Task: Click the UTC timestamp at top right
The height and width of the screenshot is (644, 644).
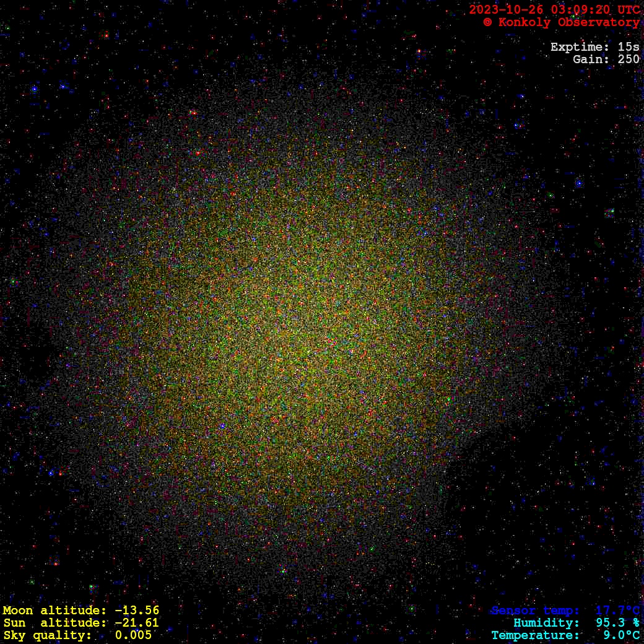Action: pyautogui.click(x=554, y=10)
